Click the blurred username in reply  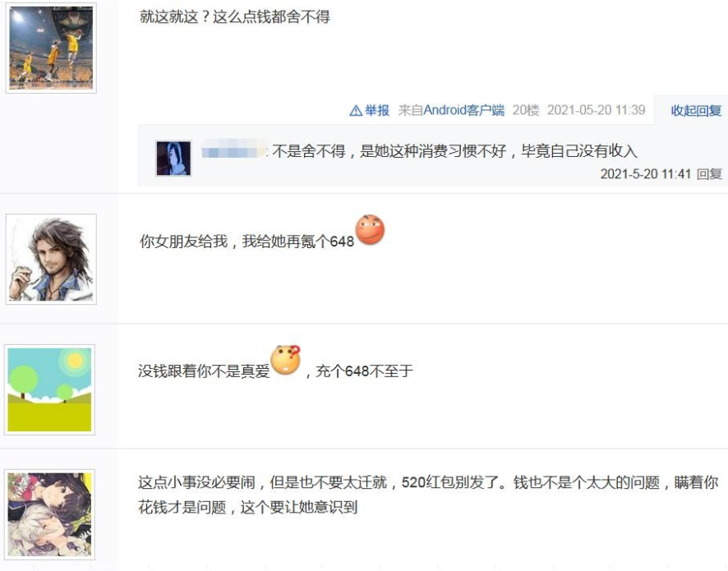pyautogui.click(x=234, y=151)
